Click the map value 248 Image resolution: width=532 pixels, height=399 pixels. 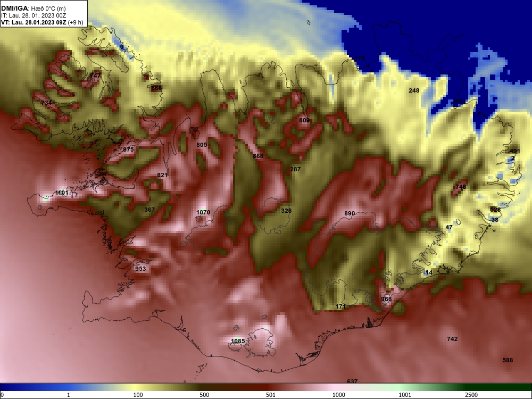click(x=414, y=90)
